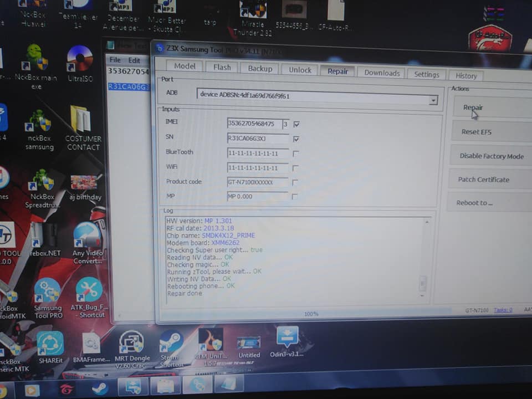Open the Miracle Thunder 2.82 shortcut
Viewport: 532px width, 399px height.
pyautogui.click(x=253, y=19)
